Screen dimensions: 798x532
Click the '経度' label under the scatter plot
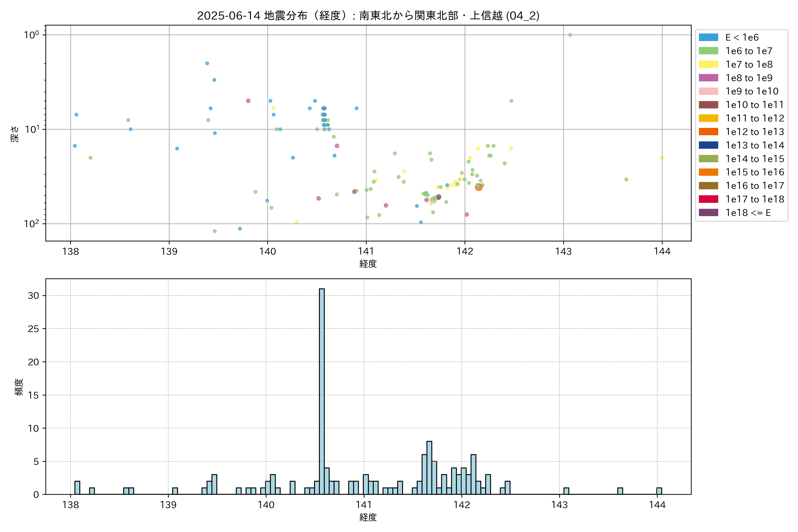tap(368, 264)
